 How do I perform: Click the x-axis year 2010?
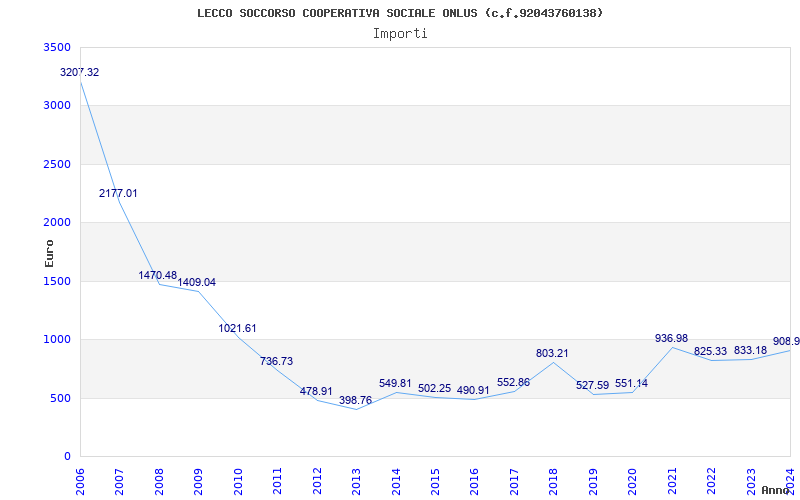(238, 481)
